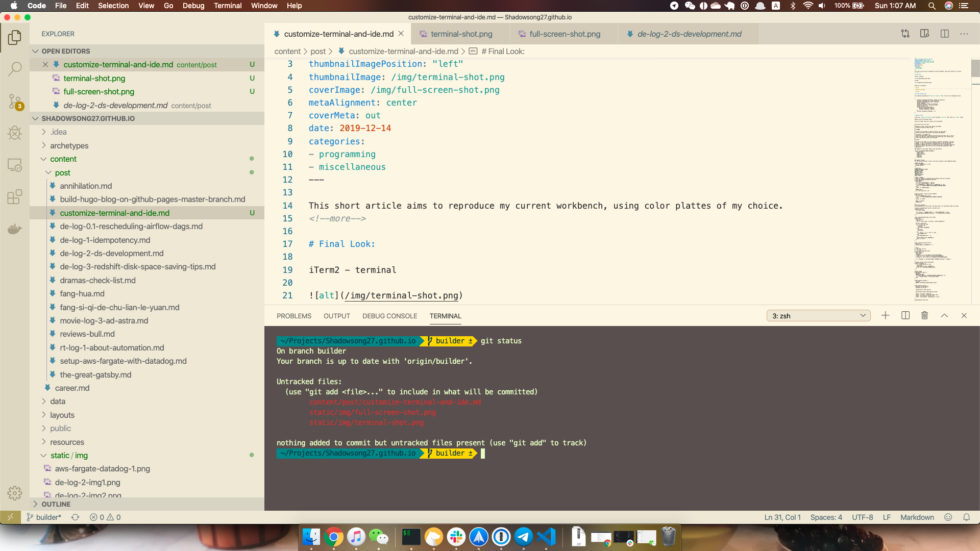Expand the layouts folder

(x=62, y=415)
